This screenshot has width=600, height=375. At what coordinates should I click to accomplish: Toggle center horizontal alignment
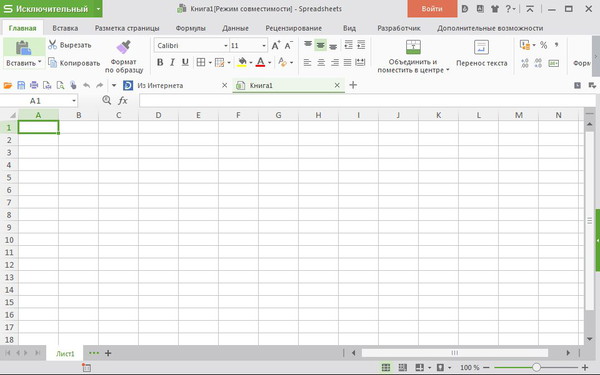click(x=321, y=62)
